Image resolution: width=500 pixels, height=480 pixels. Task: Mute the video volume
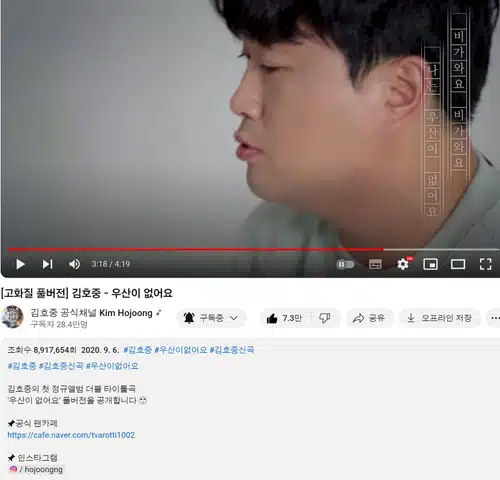74,264
